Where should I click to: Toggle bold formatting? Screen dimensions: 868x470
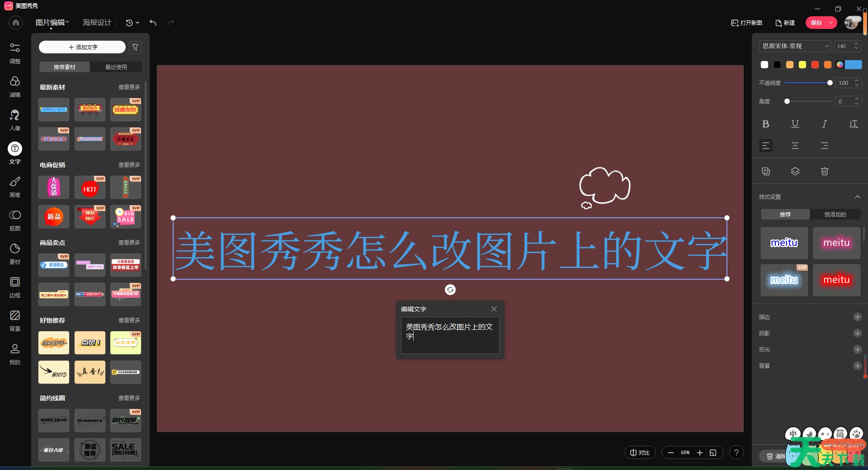click(766, 124)
